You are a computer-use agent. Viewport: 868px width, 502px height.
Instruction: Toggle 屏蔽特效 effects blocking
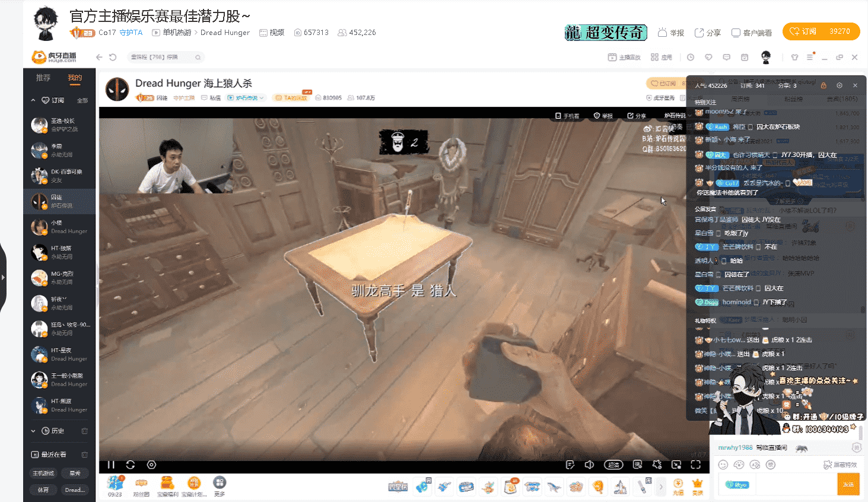(840, 465)
